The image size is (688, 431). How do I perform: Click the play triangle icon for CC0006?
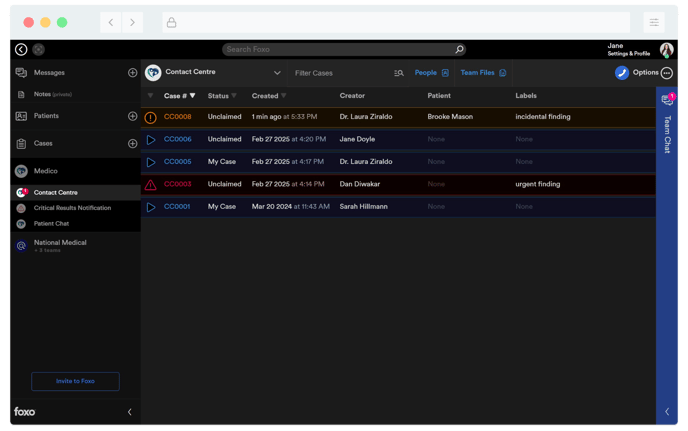151,140
